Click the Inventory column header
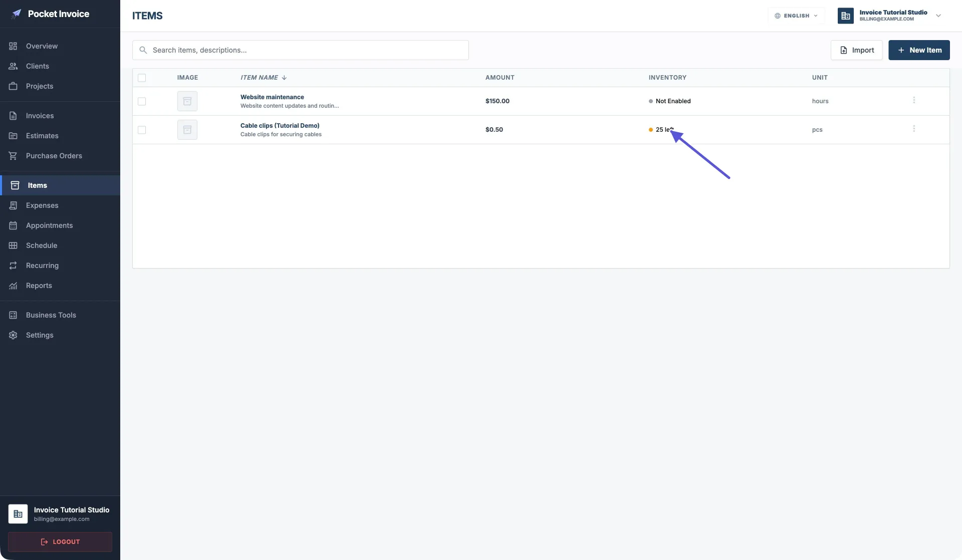Screen dimensions: 962x560 pyautogui.click(x=667, y=78)
